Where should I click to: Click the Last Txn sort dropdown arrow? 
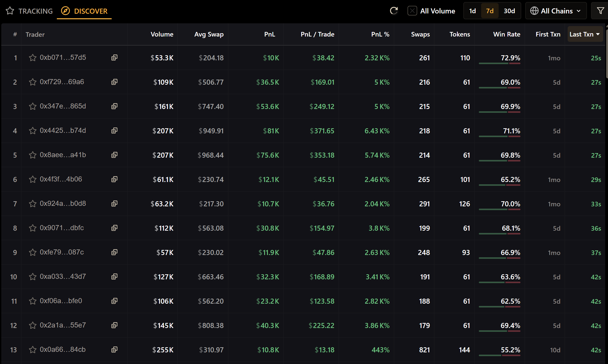click(x=598, y=34)
